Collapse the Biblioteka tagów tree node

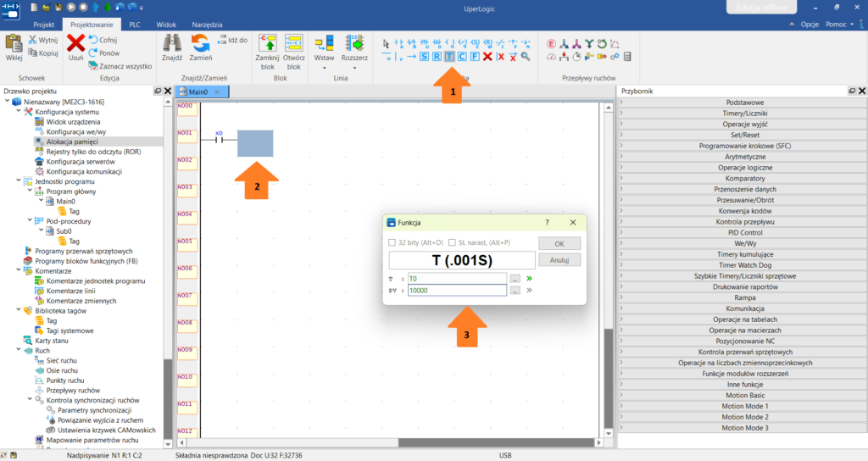[19, 310]
